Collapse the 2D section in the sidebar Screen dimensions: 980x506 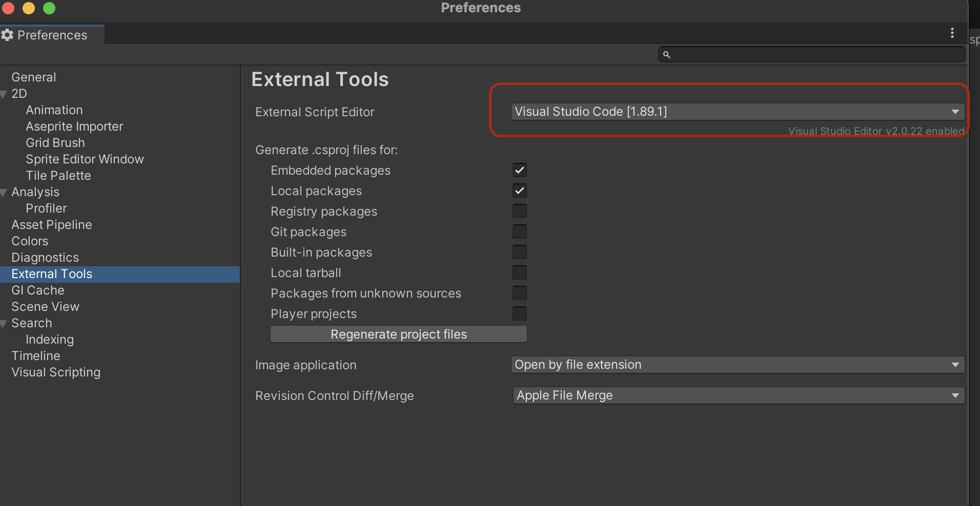coord(4,94)
